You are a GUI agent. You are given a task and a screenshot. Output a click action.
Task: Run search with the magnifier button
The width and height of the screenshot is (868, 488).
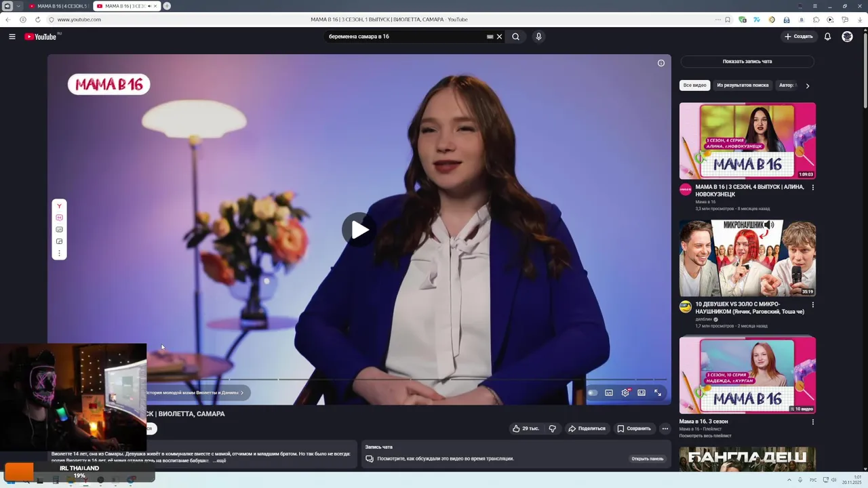pos(515,37)
